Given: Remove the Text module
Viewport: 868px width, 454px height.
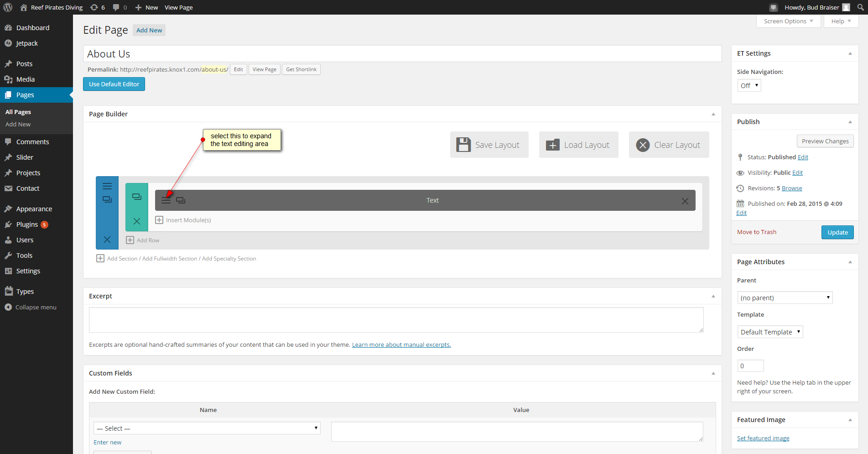Looking at the screenshot, I should pos(685,201).
